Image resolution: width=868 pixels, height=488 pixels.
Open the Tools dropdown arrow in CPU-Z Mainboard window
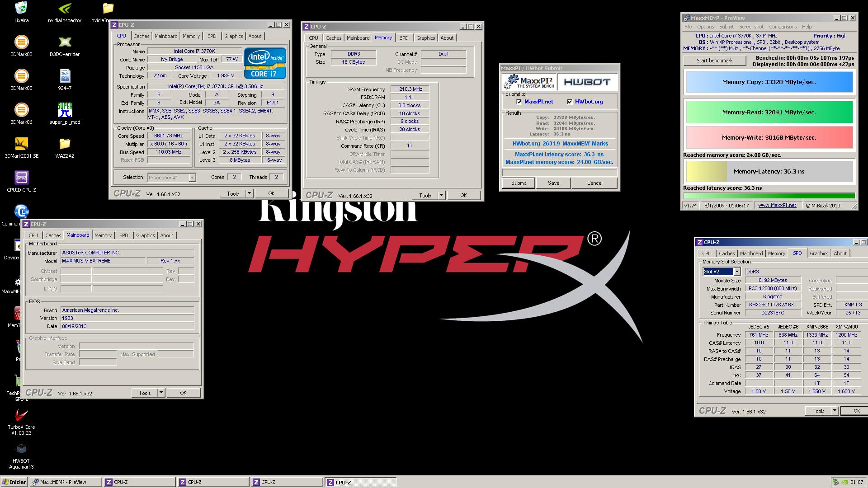pyautogui.click(x=161, y=393)
